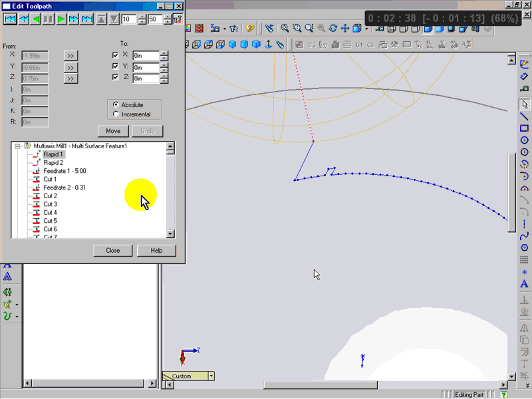Viewport: 532px width, 399px height.
Task: Select Cut 6 in the toolpath tree
Action: (51, 229)
